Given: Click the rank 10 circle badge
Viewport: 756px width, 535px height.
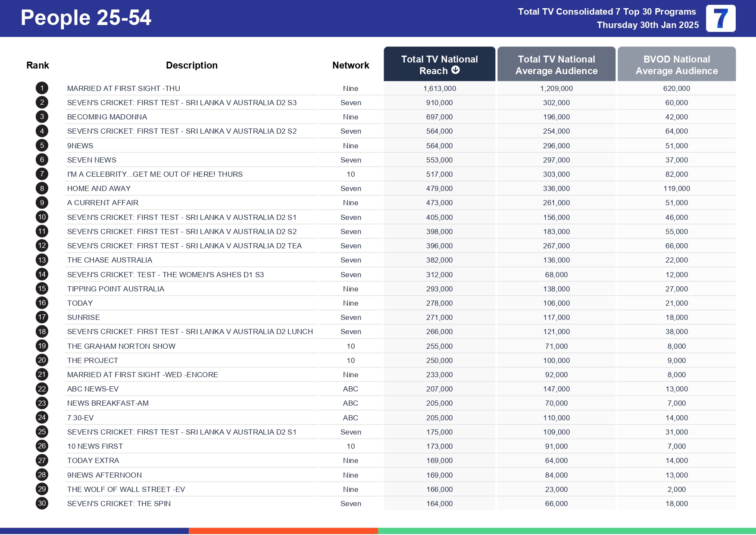Looking at the screenshot, I should tap(41, 217).
